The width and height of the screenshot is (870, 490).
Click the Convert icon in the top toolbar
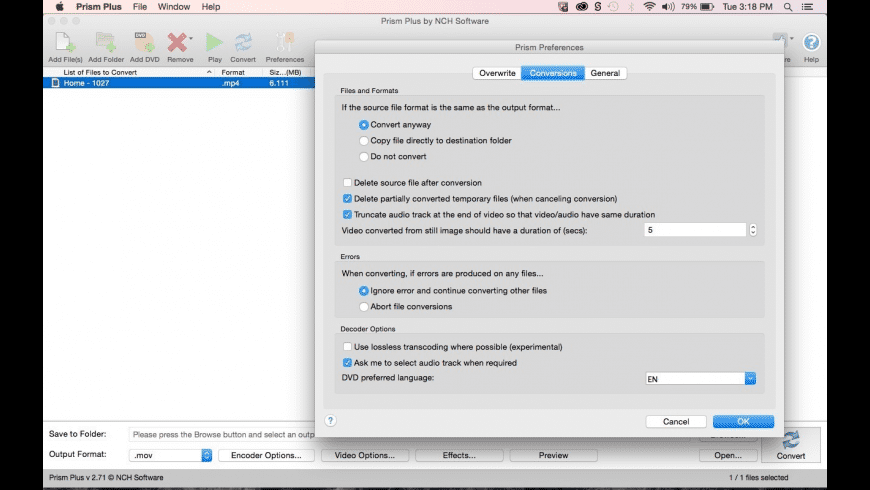[x=243, y=43]
